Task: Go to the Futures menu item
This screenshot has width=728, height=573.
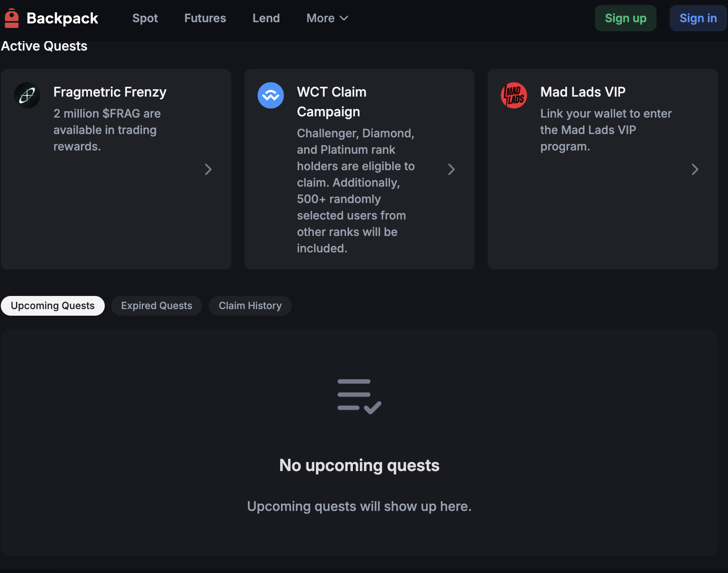Action: pos(205,18)
